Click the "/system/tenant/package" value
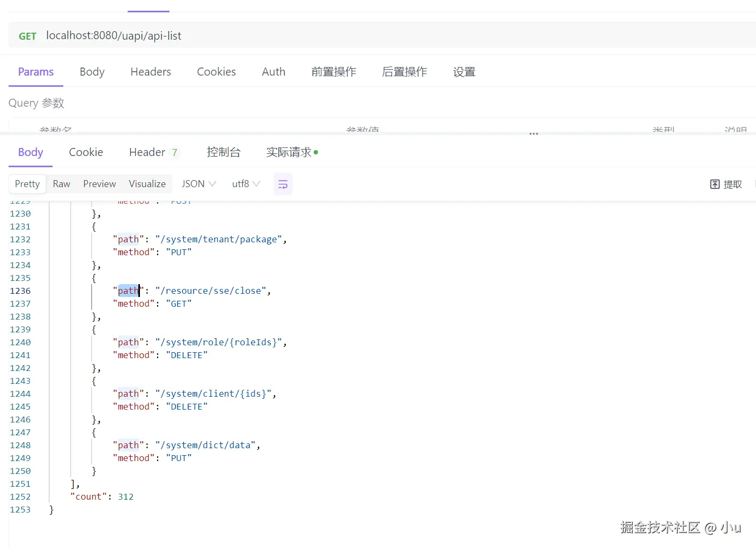Image resolution: width=756 pixels, height=549 pixels. [x=219, y=239]
